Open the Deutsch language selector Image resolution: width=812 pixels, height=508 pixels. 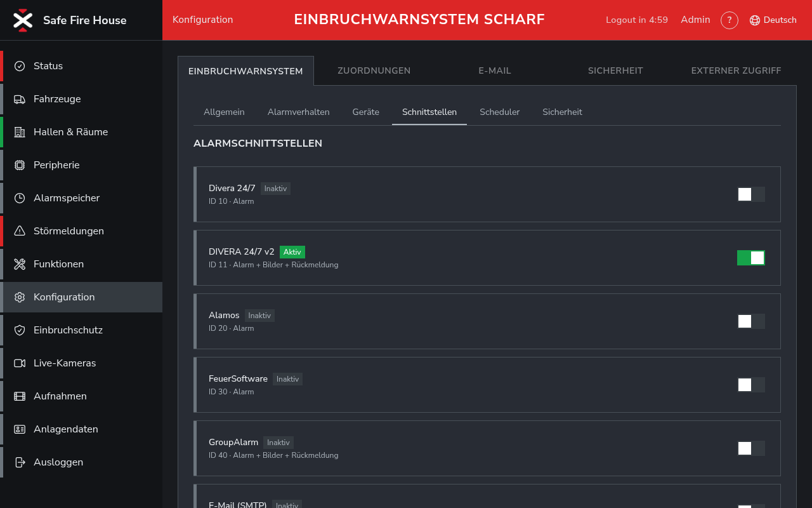pos(773,20)
